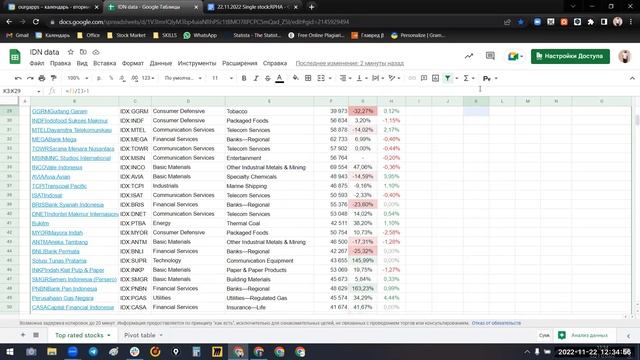The height and width of the screenshot is (360, 640).
Task: Open the text wrapping dropdown
Action: click(x=378, y=78)
